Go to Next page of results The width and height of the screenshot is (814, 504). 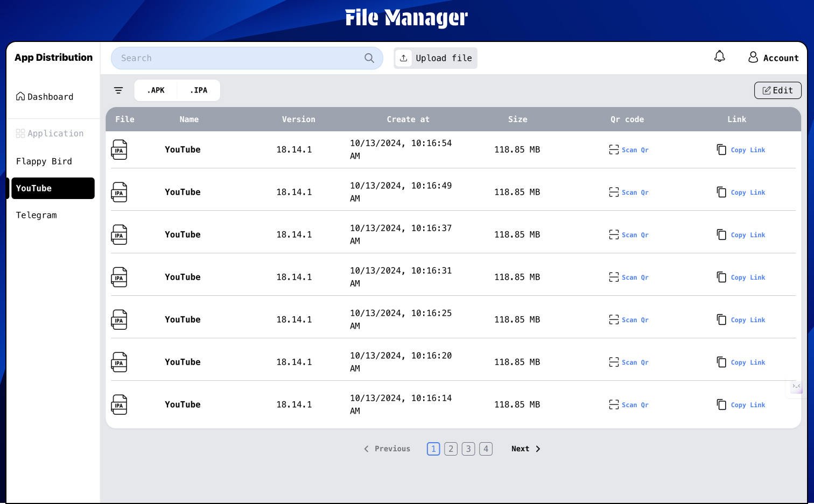(525, 449)
